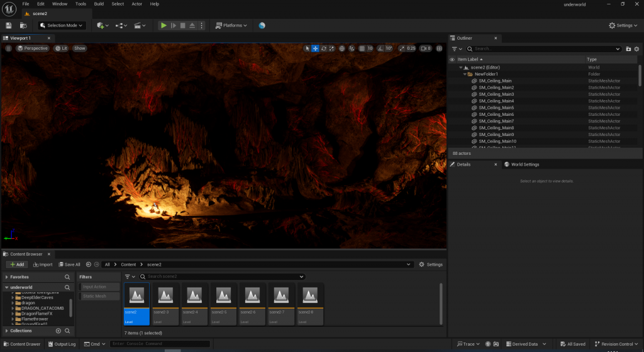Image resolution: width=644 pixels, height=352 pixels.
Task: Click the Outliner settings gear icon
Action: (x=636, y=48)
